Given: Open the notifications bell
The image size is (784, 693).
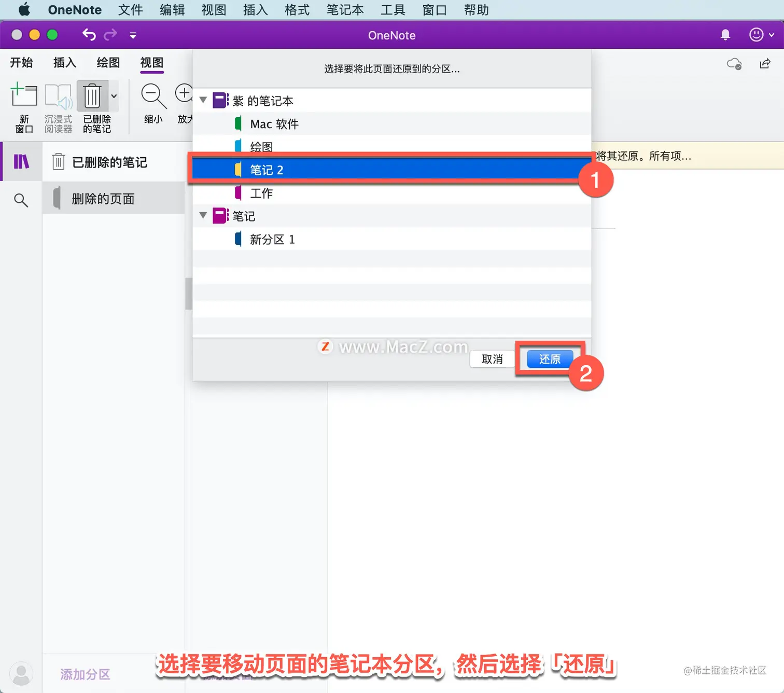Looking at the screenshot, I should tap(725, 35).
